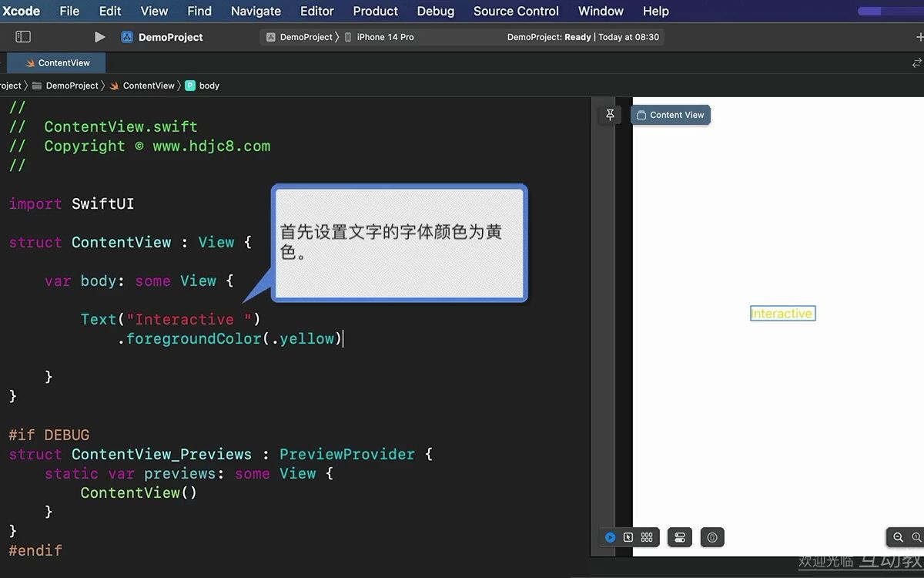Image resolution: width=924 pixels, height=578 pixels.
Task: Open the Source Control menu
Action: pos(515,11)
